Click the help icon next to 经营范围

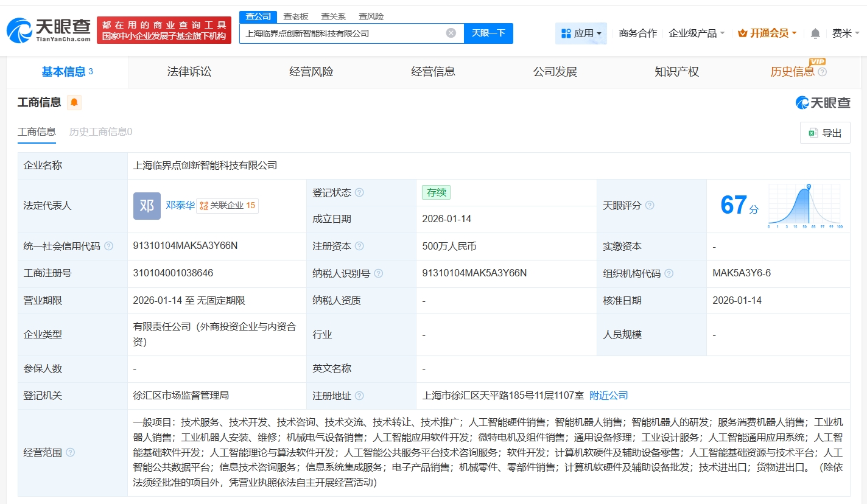(x=71, y=452)
